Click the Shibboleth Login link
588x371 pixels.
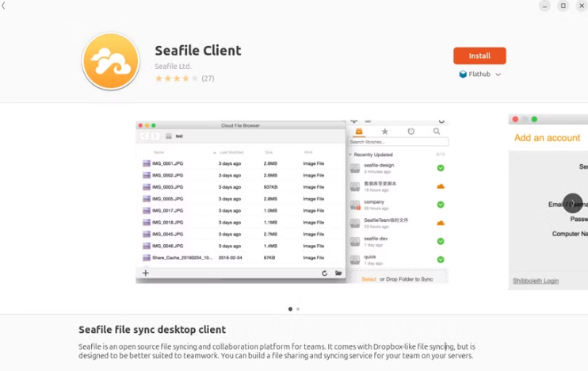pyautogui.click(x=536, y=281)
